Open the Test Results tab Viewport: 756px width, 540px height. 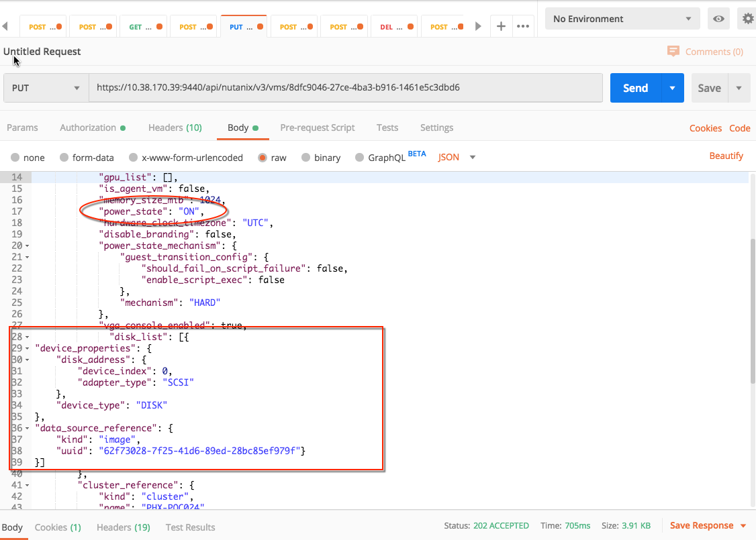tap(191, 527)
